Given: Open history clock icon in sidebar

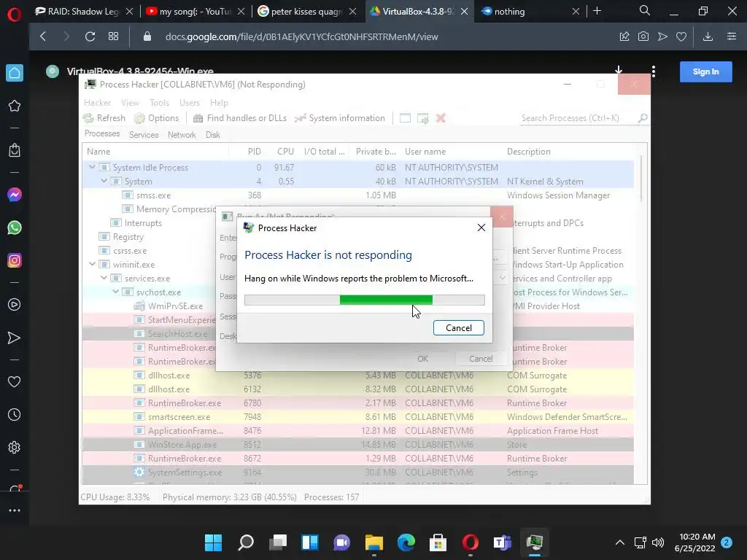Looking at the screenshot, I should (x=15, y=415).
